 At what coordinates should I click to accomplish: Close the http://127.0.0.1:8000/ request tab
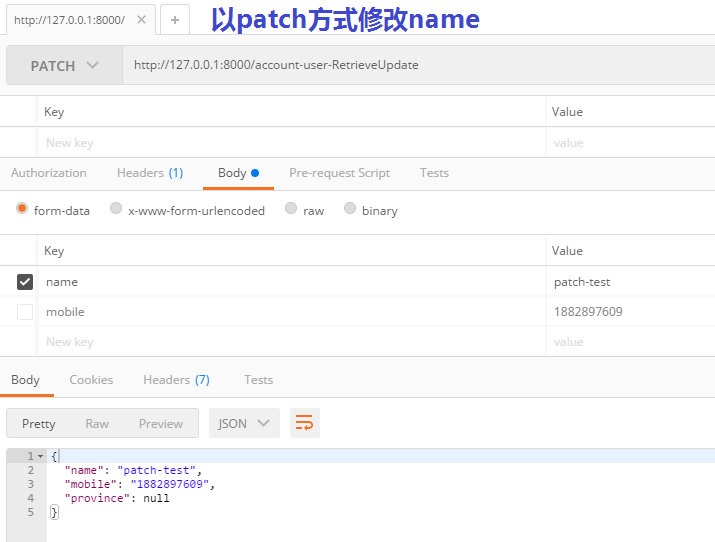coord(141,20)
